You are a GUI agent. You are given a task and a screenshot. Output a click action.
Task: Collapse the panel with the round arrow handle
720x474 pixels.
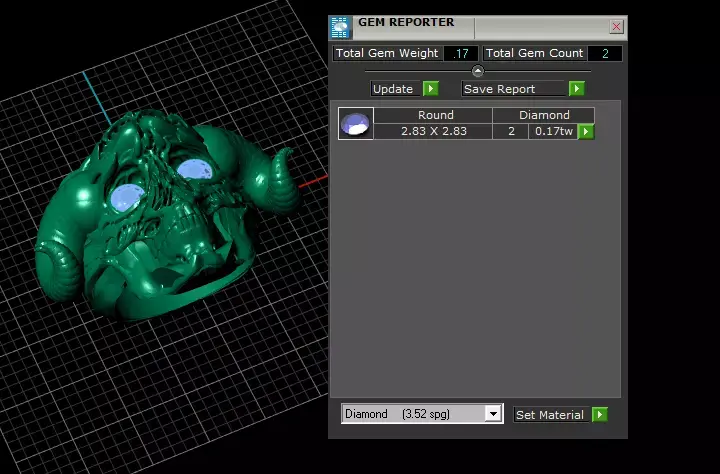(478, 71)
